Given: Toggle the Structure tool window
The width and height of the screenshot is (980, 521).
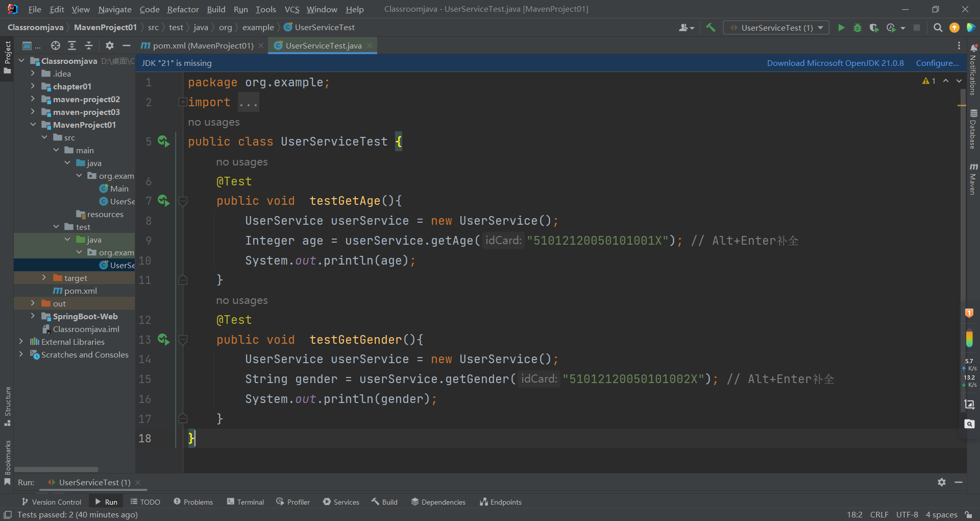Looking at the screenshot, I should pyautogui.click(x=7, y=406).
